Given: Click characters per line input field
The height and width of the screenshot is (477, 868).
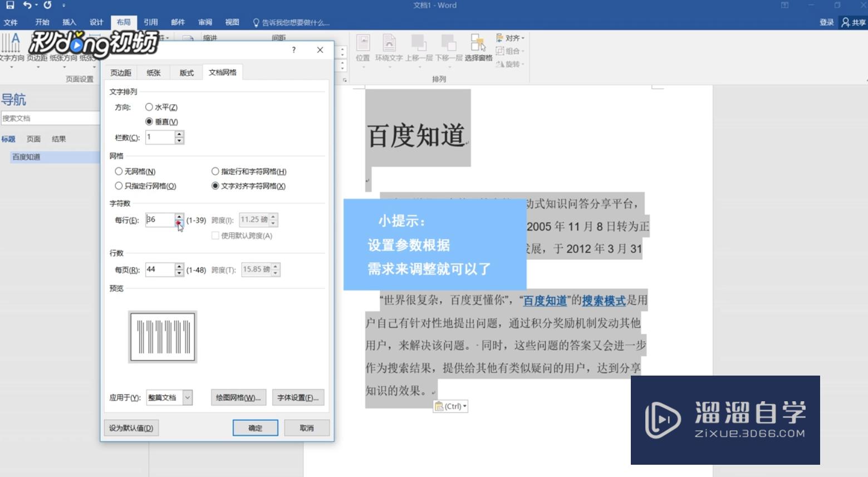Looking at the screenshot, I should point(160,220).
